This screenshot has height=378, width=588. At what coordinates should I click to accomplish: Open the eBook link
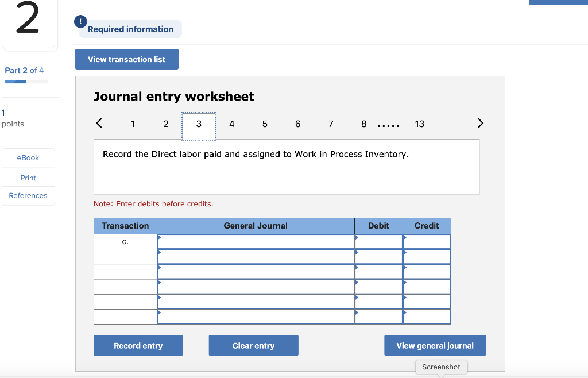point(28,158)
